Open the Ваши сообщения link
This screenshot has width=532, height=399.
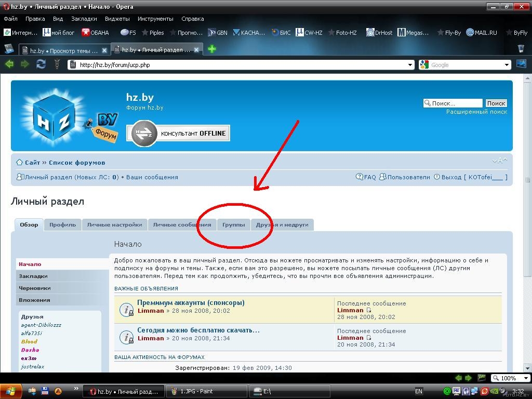(x=152, y=177)
